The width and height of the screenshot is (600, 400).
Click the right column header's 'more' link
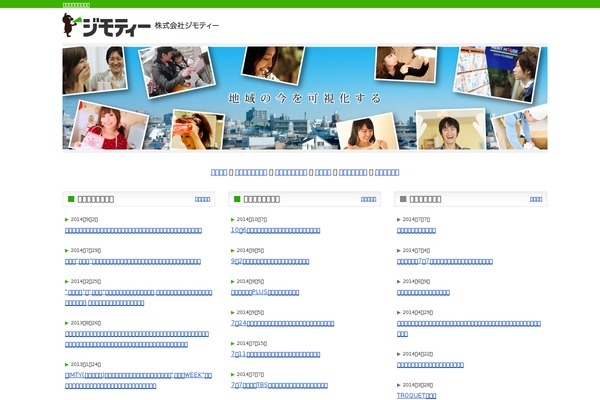point(536,199)
